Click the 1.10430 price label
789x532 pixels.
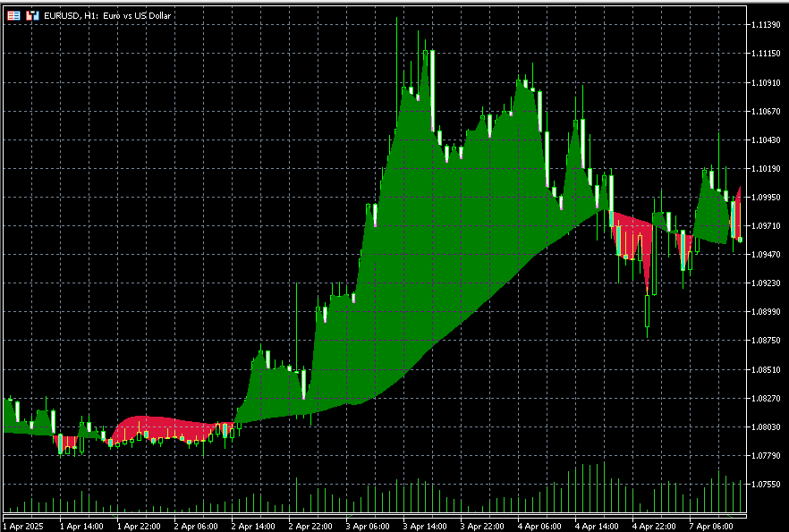pos(766,139)
